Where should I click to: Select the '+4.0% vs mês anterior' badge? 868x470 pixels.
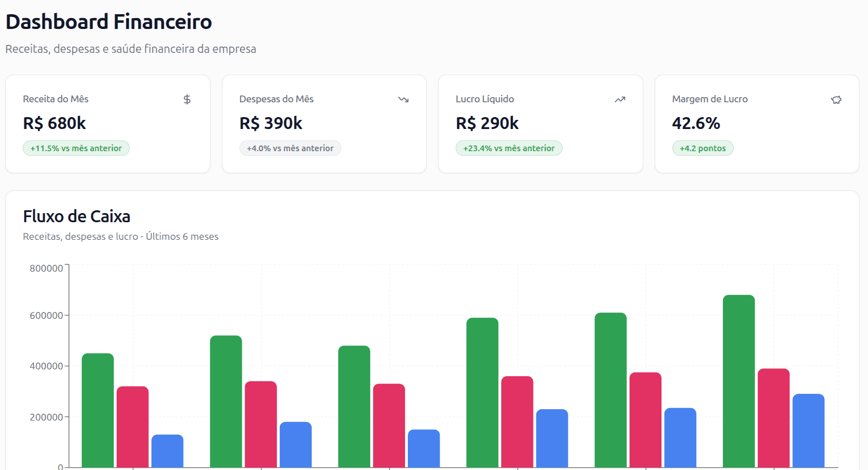pyautogui.click(x=290, y=148)
